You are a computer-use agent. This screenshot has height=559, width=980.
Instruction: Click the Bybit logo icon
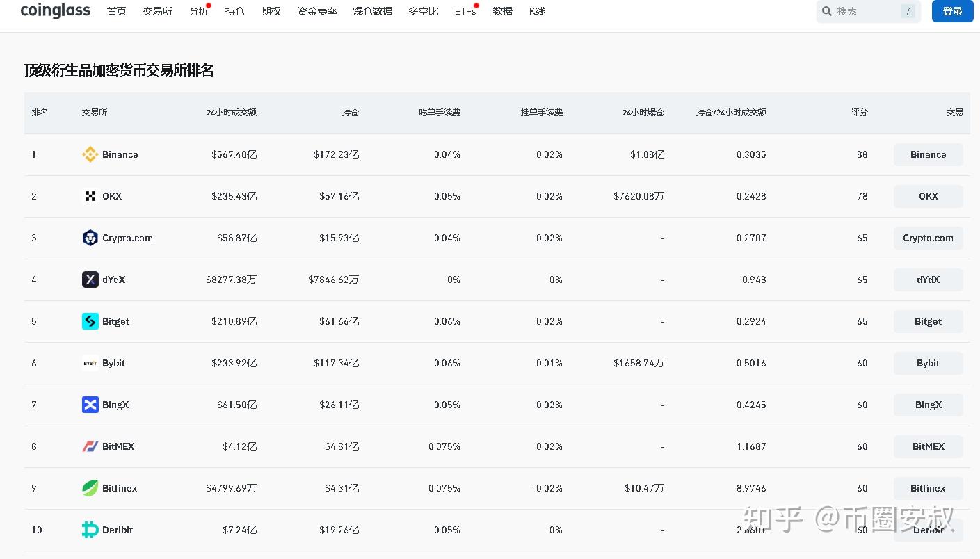[x=90, y=363]
